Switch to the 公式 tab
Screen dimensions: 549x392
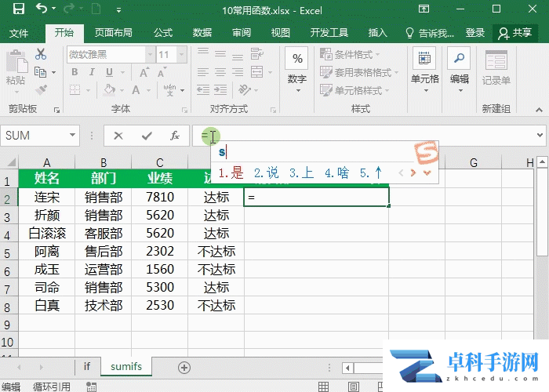click(163, 33)
